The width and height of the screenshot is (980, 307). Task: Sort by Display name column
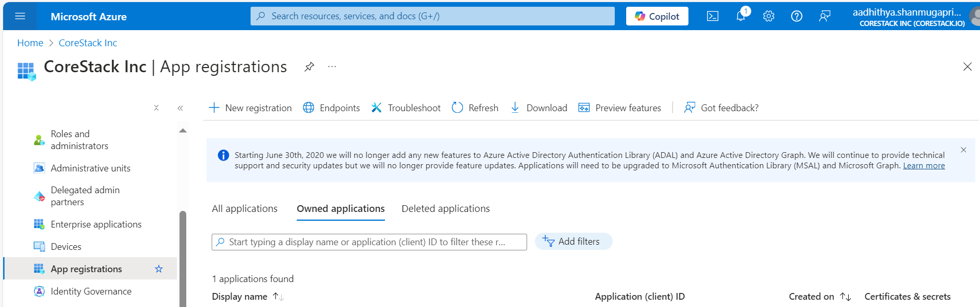[x=248, y=297]
